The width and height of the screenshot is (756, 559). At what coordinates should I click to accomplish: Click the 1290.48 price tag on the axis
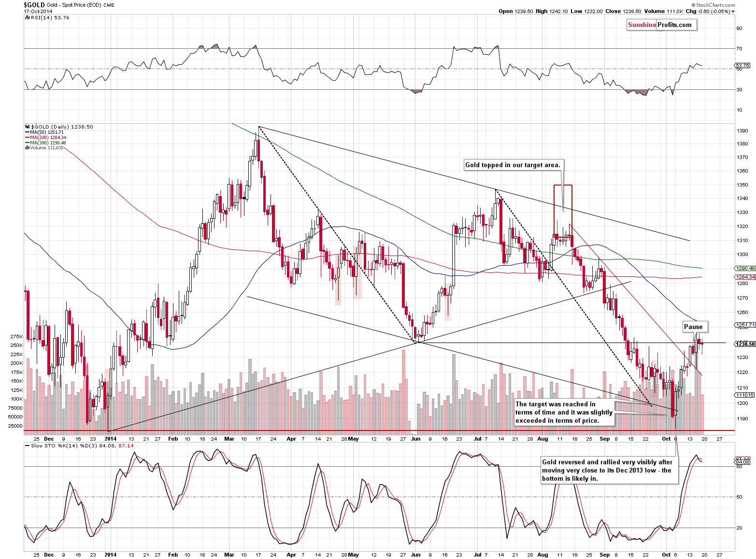745,268
